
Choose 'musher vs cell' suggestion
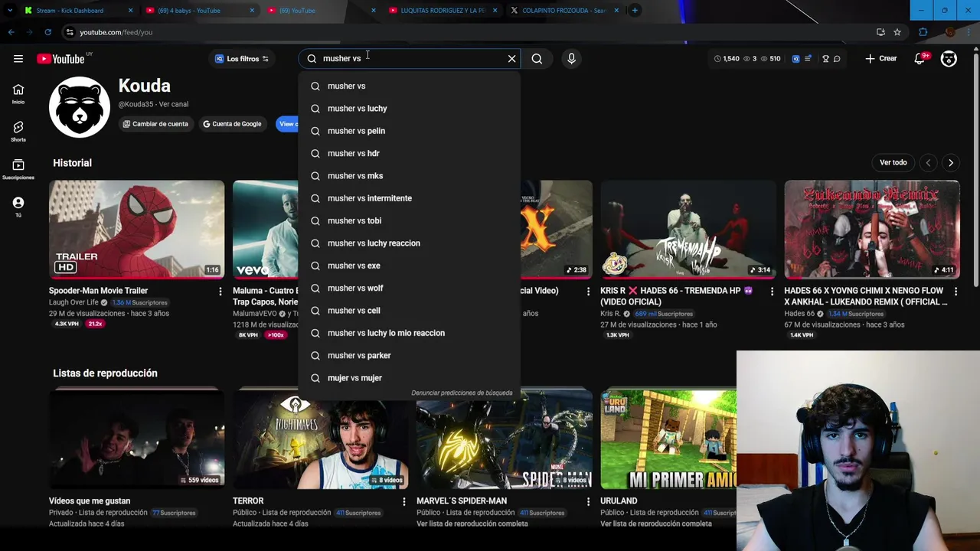(x=409, y=310)
